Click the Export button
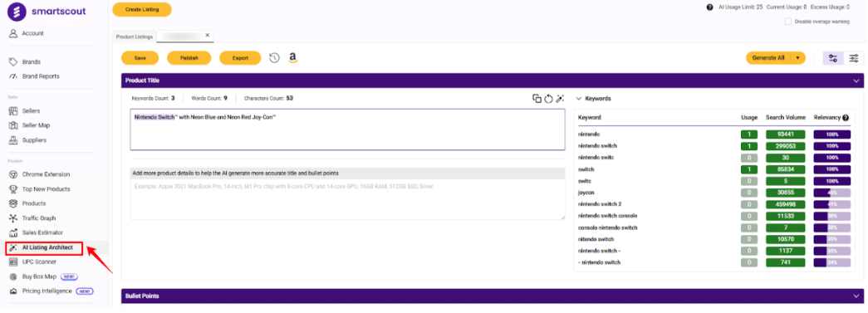The image size is (868, 313). coord(240,58)
